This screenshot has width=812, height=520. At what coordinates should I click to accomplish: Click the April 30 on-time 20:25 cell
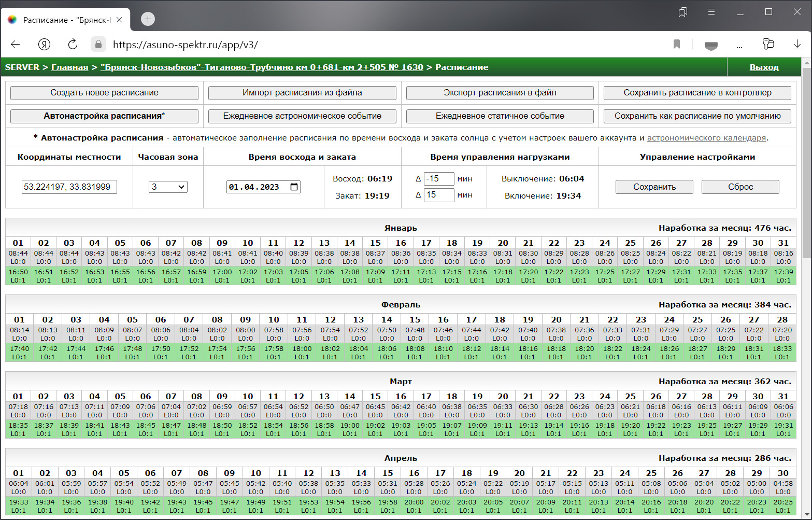tap(783, 506)
